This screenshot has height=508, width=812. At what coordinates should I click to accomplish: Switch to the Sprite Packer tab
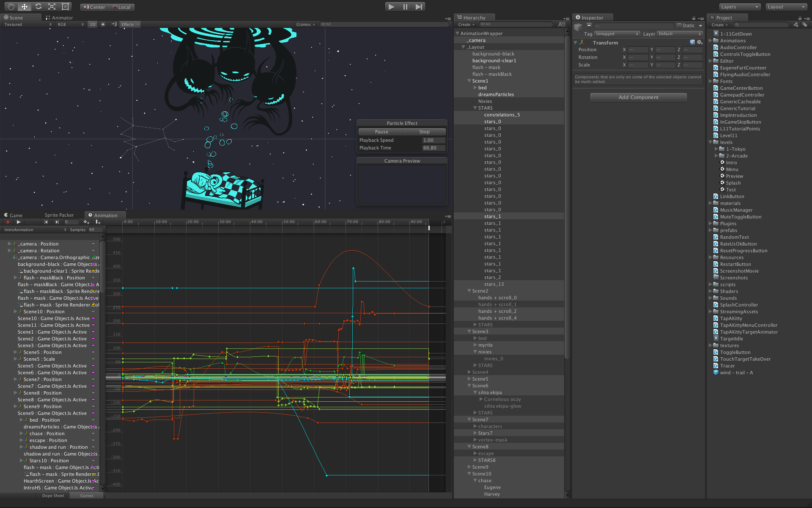(x=59, y=215)
